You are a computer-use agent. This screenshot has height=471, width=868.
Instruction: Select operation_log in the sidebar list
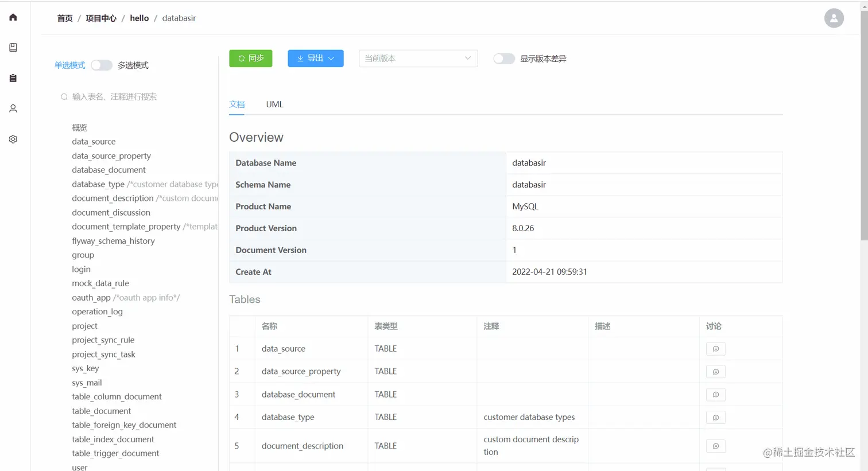coord(97,312)
